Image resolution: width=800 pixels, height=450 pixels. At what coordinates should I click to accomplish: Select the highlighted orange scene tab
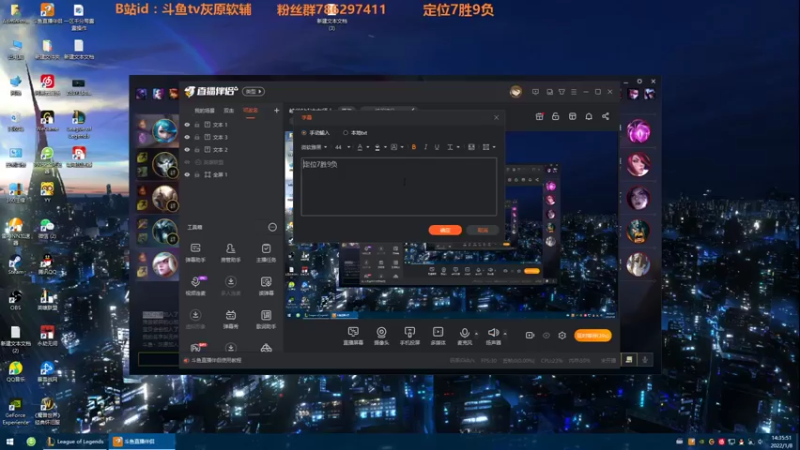tap(250, 111)
